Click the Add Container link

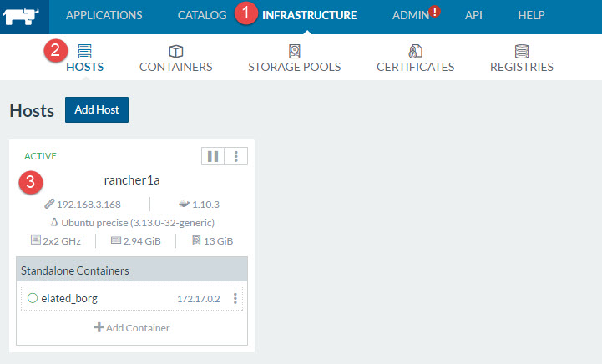(137, 327)
